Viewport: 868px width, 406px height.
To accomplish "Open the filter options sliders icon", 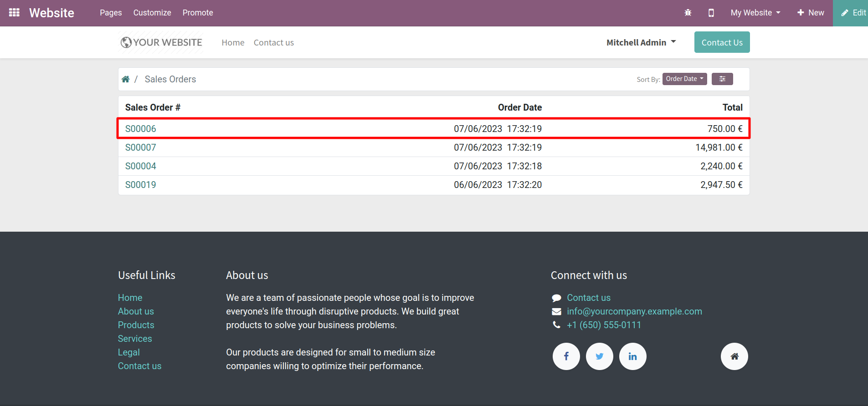I will tap(722, 79).
